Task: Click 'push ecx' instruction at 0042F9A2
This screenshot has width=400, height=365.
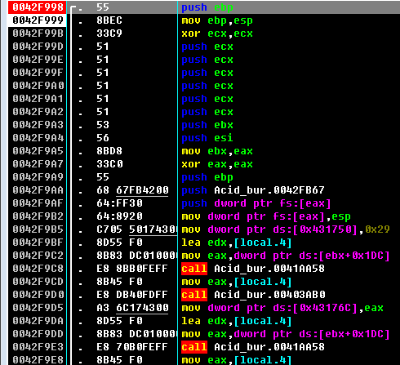Action: (x=207, y=112)
